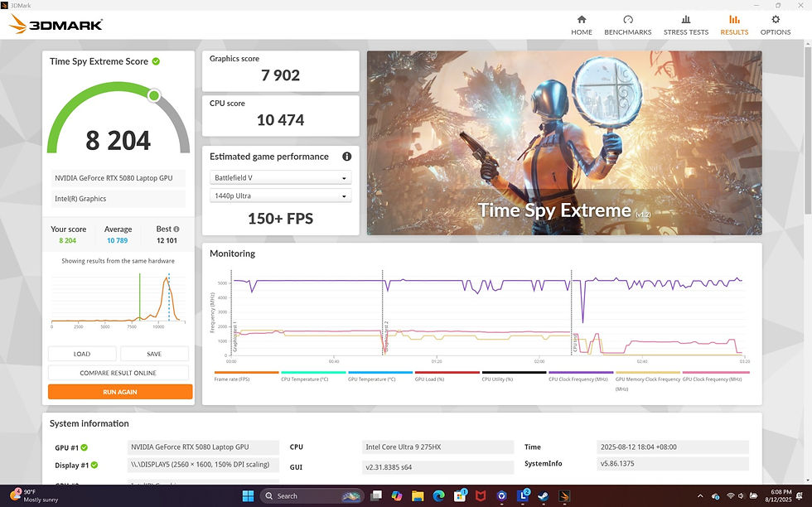Click NVIDIA GeForce RTX 5080 Laptop GPU under score gauge
Screen dimensions: 812x507
(118, 178)
